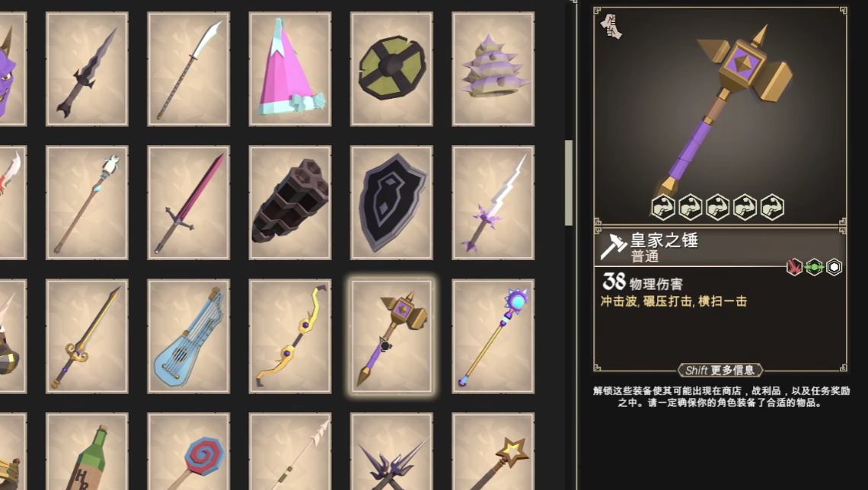Choose the blue lute instrument card
This screenshot has height=490, width=868.
point(189,336)
